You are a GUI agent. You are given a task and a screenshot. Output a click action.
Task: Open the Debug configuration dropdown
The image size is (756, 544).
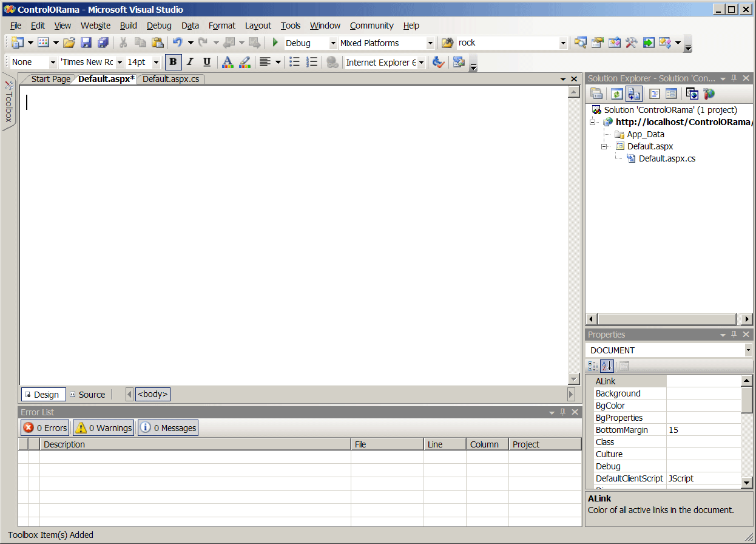point(332,43)
